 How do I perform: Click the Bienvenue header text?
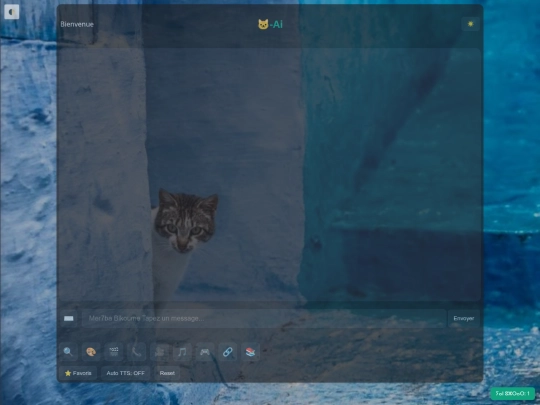click(x=77, y=24)
